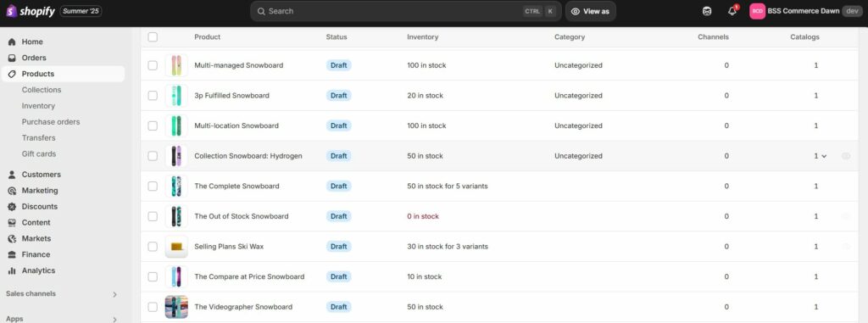Viewport: 868px width, 323px height.
Task: Expand the Apps section
Action: pyautogui.click(x=115, y=319)
